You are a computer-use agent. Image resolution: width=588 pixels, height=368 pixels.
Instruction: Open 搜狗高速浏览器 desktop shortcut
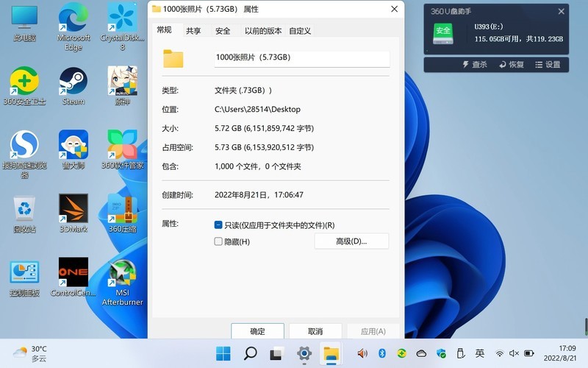24,154
